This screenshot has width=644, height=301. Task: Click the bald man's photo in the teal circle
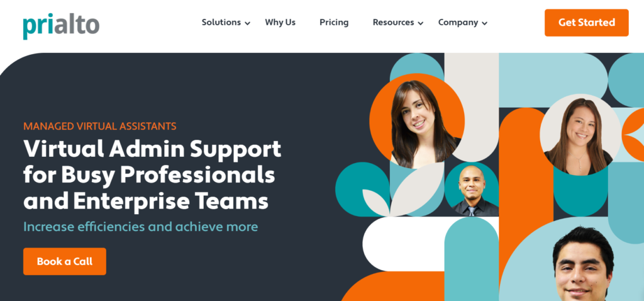[472, 189]
